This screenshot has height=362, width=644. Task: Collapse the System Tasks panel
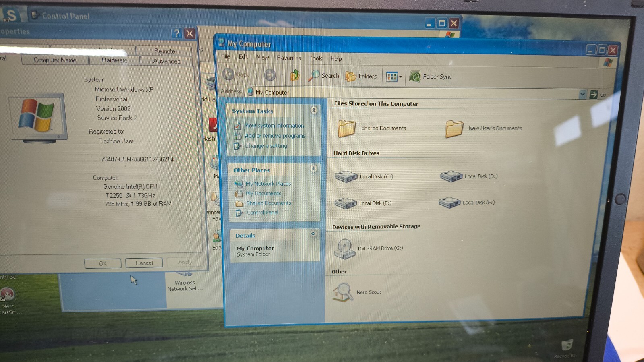pyautogui.click(x=314, y=110)
